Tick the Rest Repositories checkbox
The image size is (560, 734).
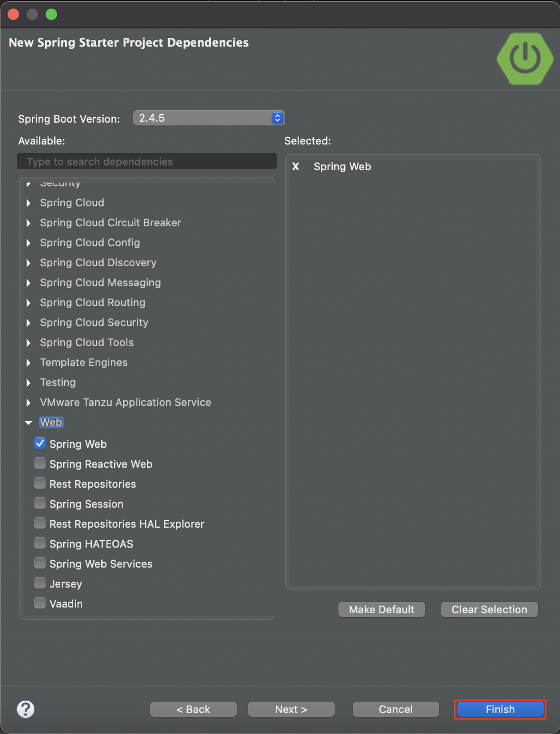(x=40, y=483)
